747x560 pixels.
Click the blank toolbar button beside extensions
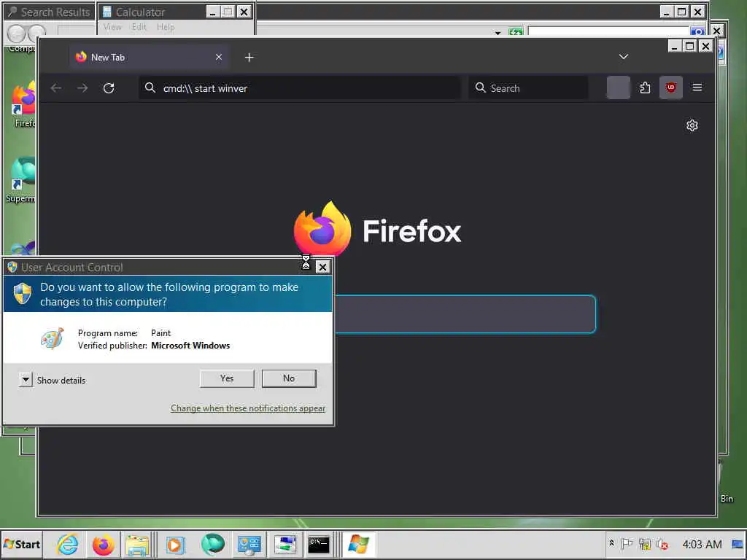click(619, 87)
